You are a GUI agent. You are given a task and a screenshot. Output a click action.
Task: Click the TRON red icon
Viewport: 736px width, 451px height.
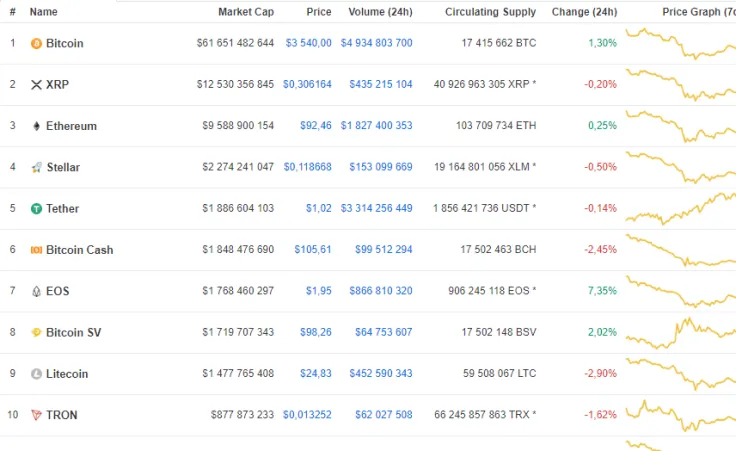[x=36, y=415]
